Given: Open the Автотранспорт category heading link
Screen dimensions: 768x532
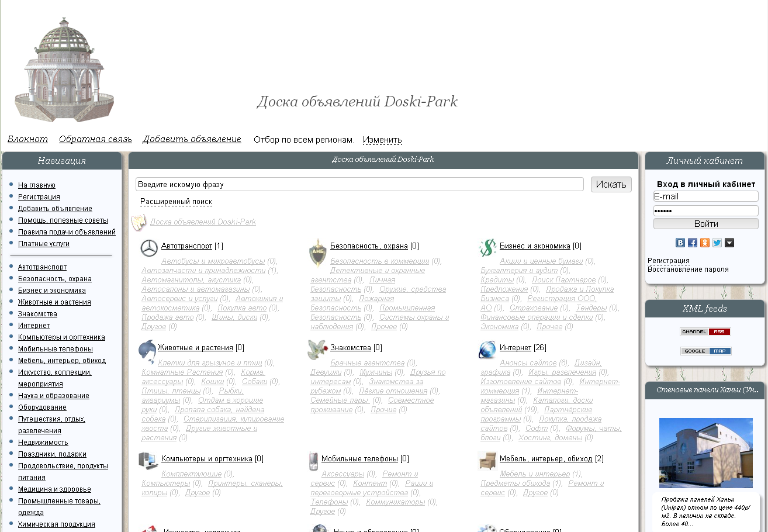Looking at the screenshot, I should pos(186,246).
